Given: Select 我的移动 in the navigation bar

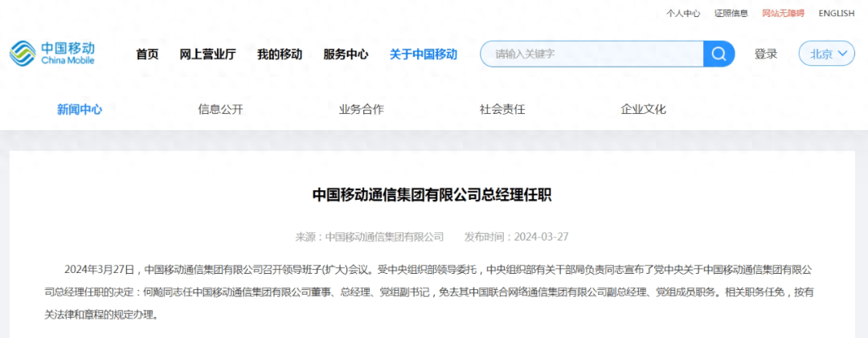Looking at the screenshot, I should click(x=280, y=54).
